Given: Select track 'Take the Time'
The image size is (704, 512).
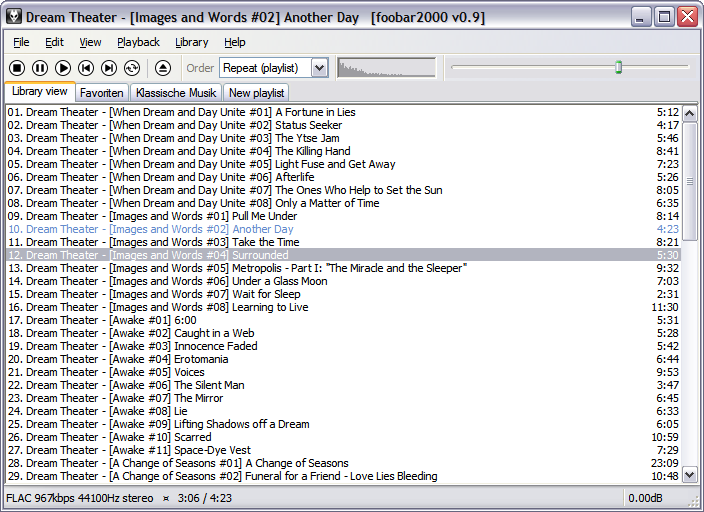Looking at the screenshot, I should [x=343, y=242].
